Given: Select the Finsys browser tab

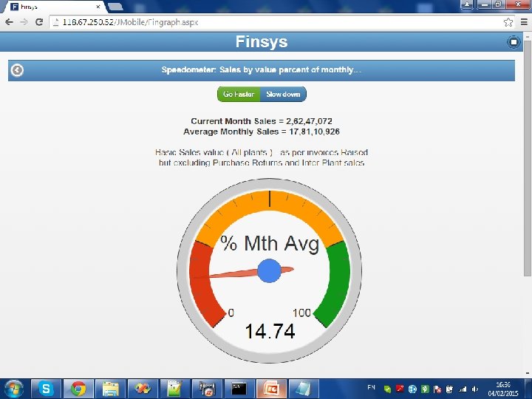Looking at the screenshot, I should click(54, 7).
